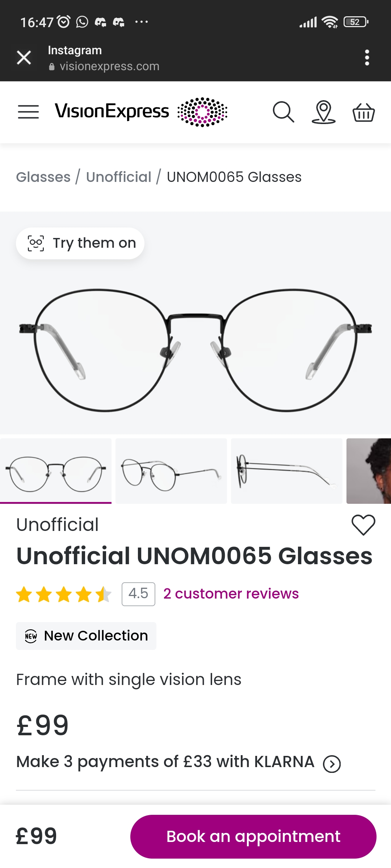Select the front-view glasses thumbnail
This screenshot has height=868, width=391.
point(56,471)
